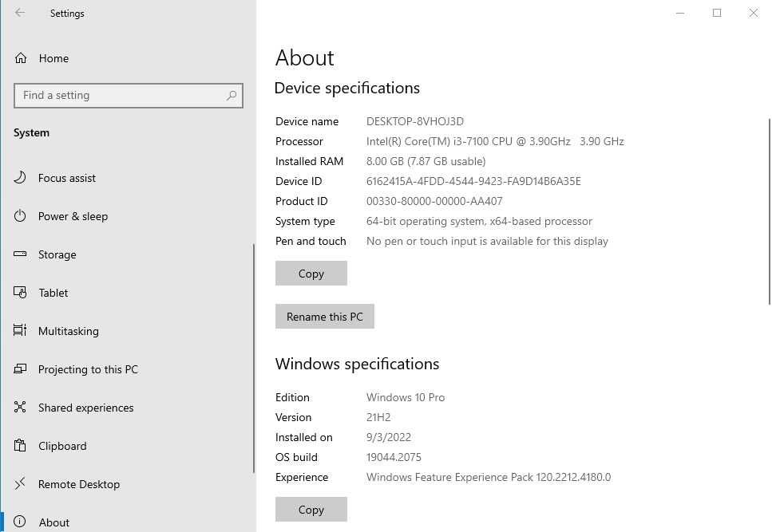The image size is (772, 532).
Task: Click the Find a setting search field
Action: coord(129,96)
